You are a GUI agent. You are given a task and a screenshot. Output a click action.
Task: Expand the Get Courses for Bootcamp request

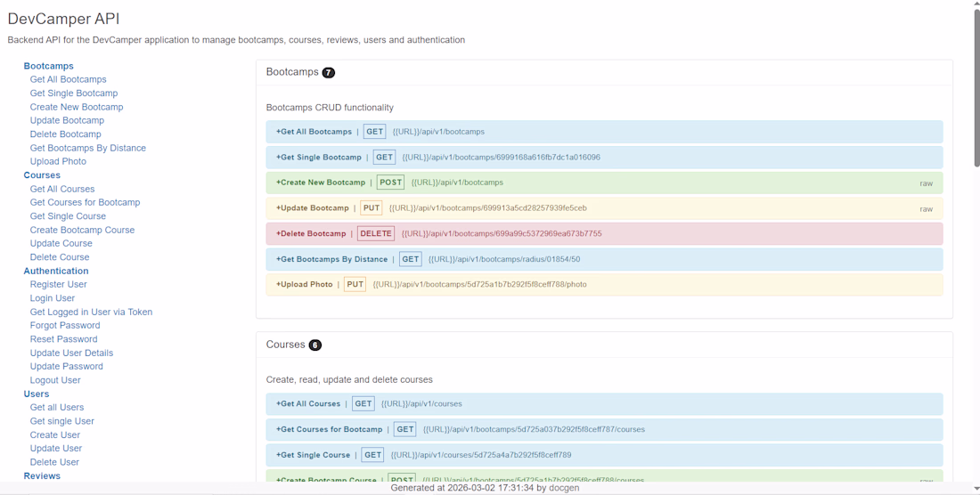click(x=330, y=430)
